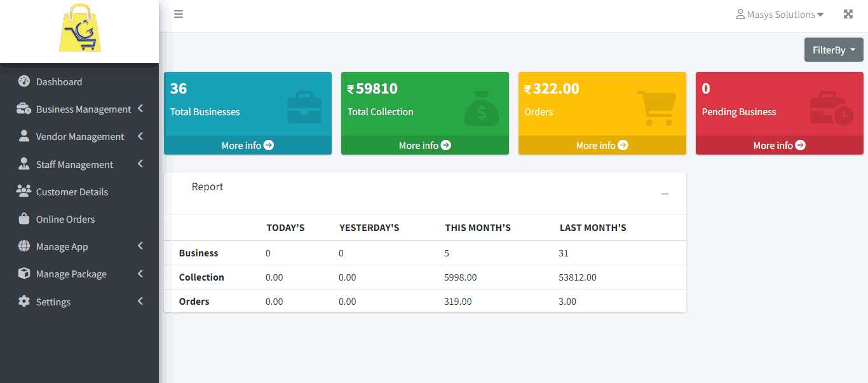Click the Dashboard speedometer icon
The image size is (868, 383).
point(24,81)
